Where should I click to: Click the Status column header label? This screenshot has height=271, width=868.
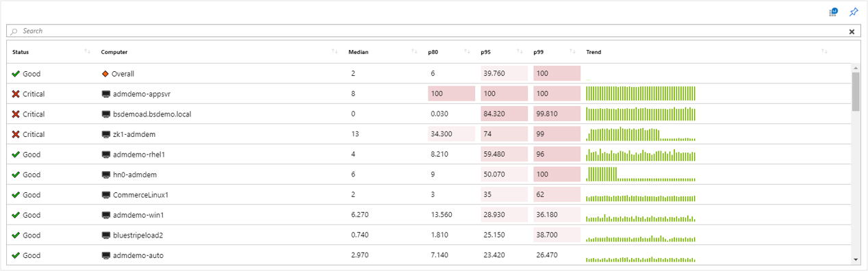click(x=21, y=52)
